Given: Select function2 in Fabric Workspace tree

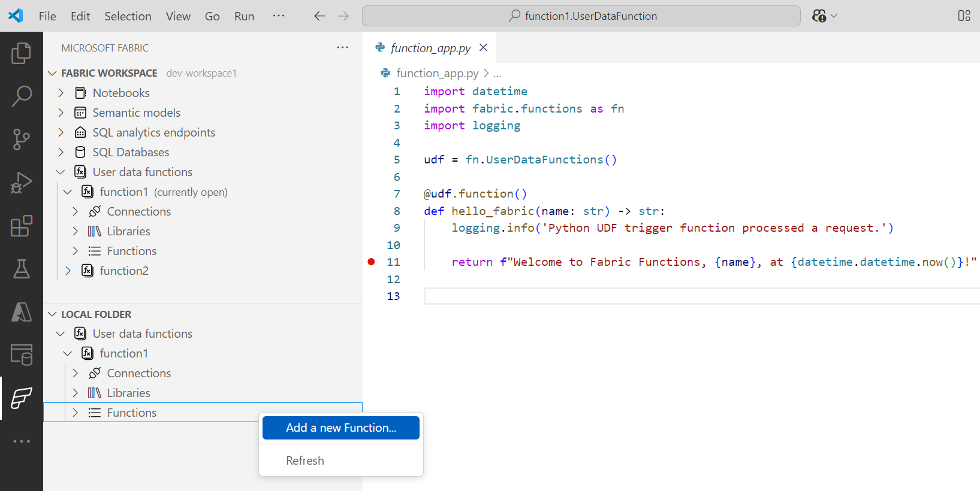Looking at the screenshot, I should (x=124, y=271).
